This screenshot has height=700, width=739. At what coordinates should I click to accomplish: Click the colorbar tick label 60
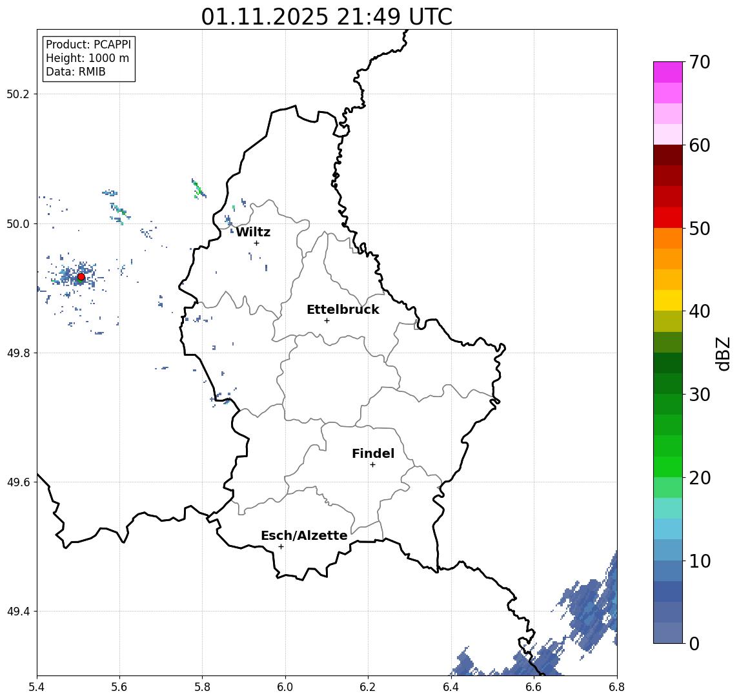[x=700, y=145]
